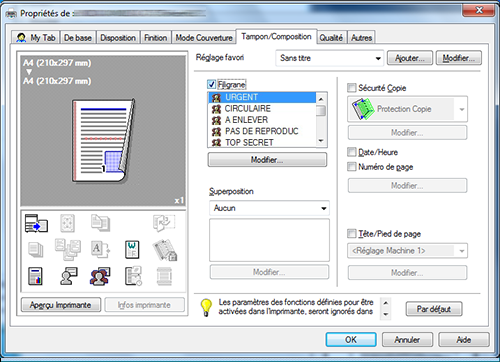Click the color chart document quality icon
The width and height of the screenshot is (500, 362).
[x=35, y=276]
